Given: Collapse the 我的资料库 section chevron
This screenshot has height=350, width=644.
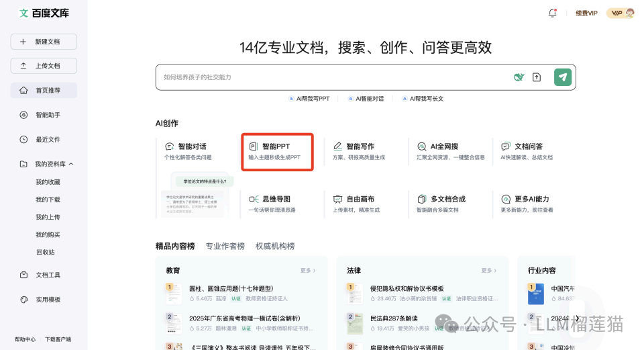Looking at the screenshot, I should pyautogui.click(x=71, y=164).
